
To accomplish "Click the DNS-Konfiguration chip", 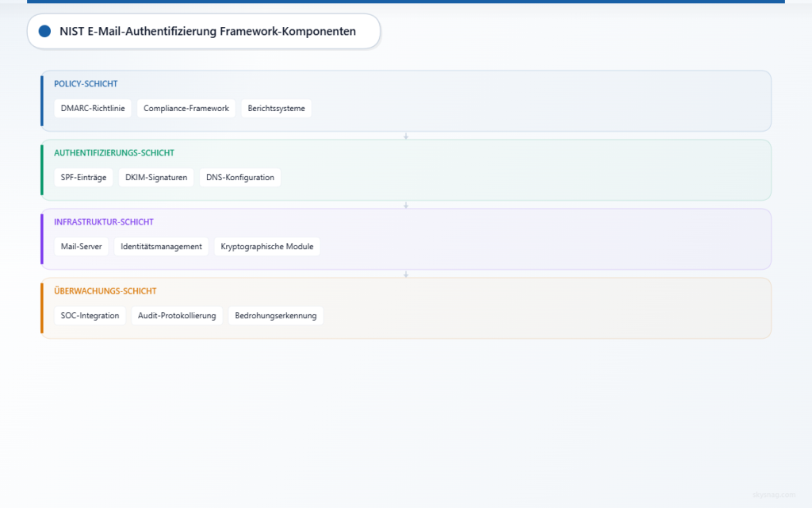I will [x=239, y=177].
